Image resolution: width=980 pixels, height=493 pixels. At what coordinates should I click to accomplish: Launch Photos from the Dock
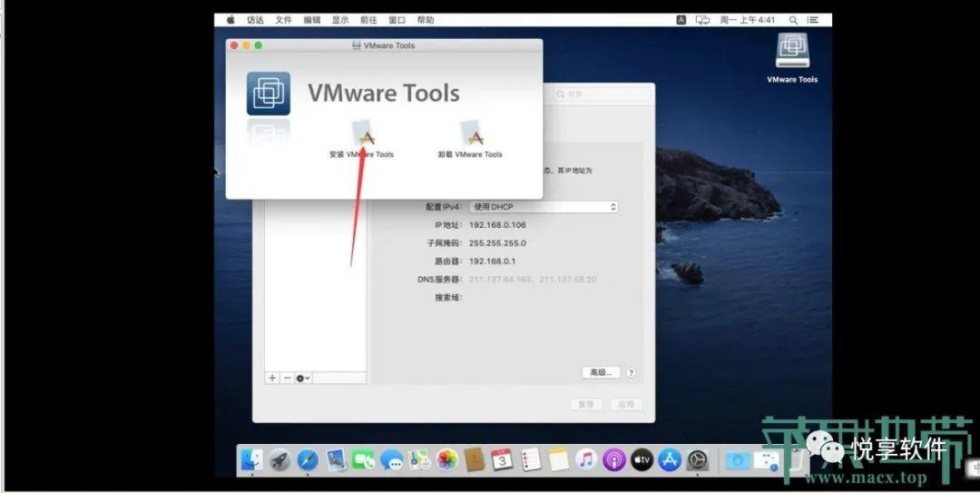[x=447, y=460]
